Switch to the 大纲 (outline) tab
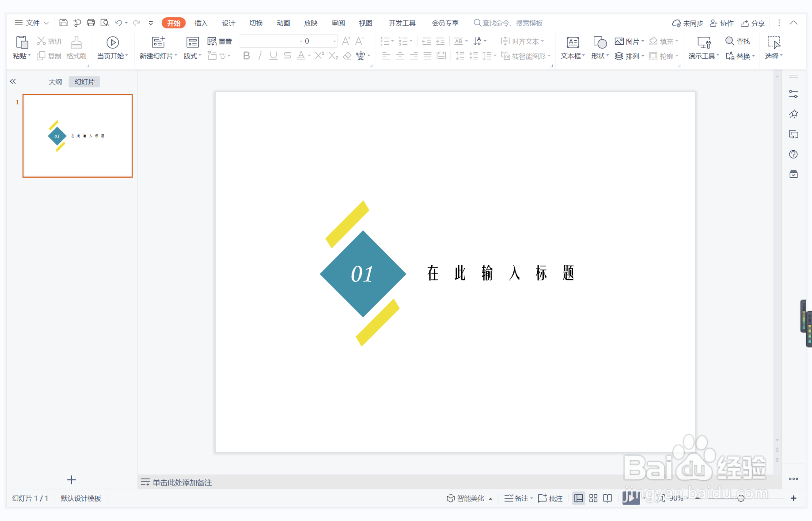812x521 pixels. 55,81
